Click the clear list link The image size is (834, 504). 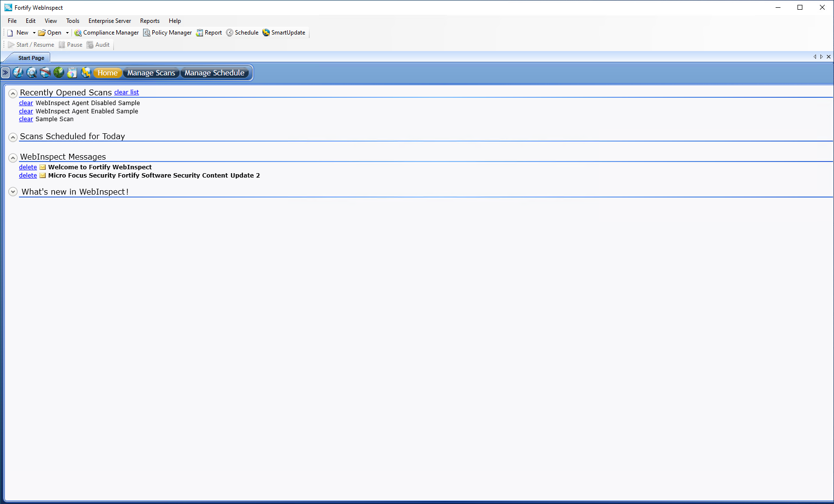tap(127, 92)
